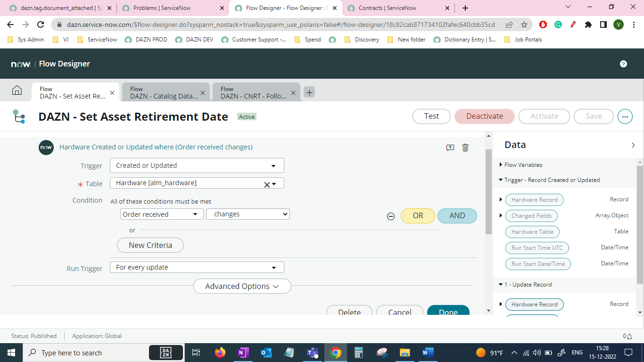Screen dimensions: 644x362
Task: Click the trigger Cancel button
Action: 400,311
